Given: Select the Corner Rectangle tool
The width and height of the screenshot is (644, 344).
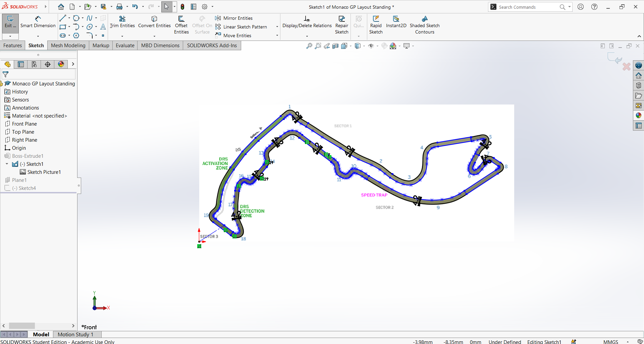Looking at the screenshot, I should tap(63, 27).
